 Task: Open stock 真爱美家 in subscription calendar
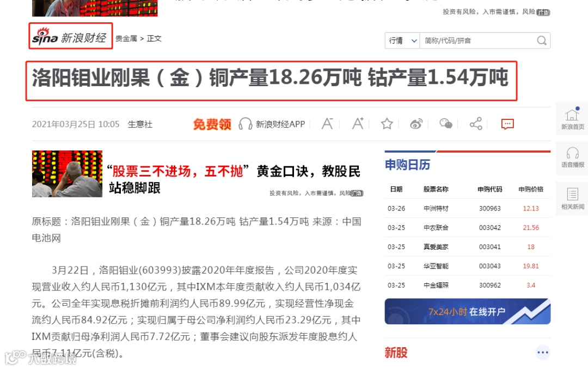pos(436,246)
